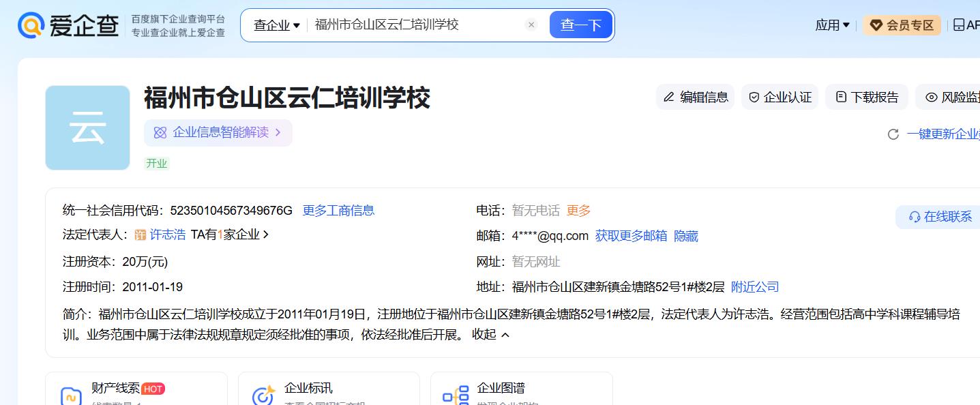Open the 会员专区 menu item
Screen dimensions: 980x405
[902, 25]
